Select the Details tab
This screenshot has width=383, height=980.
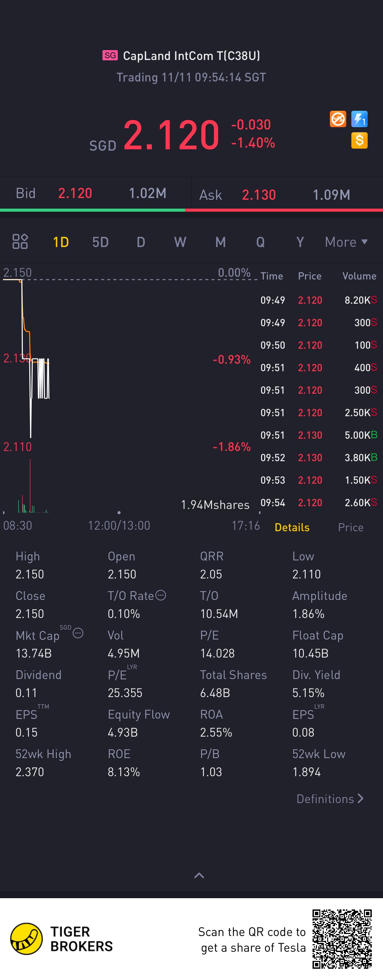(x=292, y=527)
